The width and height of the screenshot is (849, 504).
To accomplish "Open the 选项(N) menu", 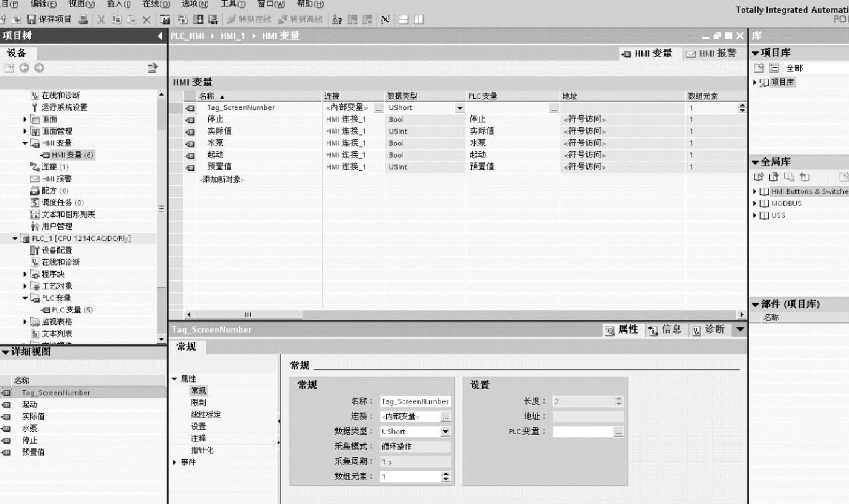I will pyautogui.click(x=195, y=4).
